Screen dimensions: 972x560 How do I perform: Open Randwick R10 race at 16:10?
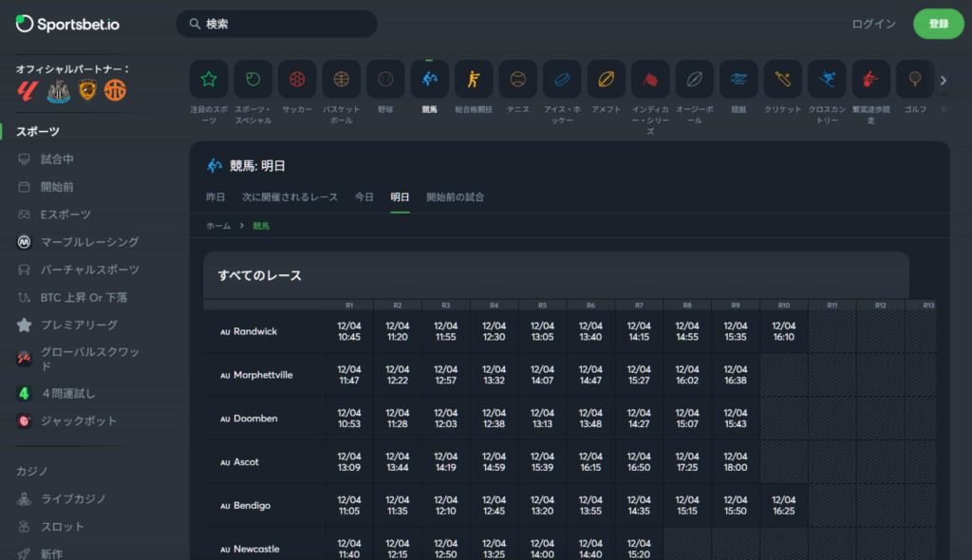pyautogui.click(x=783, y=331)
